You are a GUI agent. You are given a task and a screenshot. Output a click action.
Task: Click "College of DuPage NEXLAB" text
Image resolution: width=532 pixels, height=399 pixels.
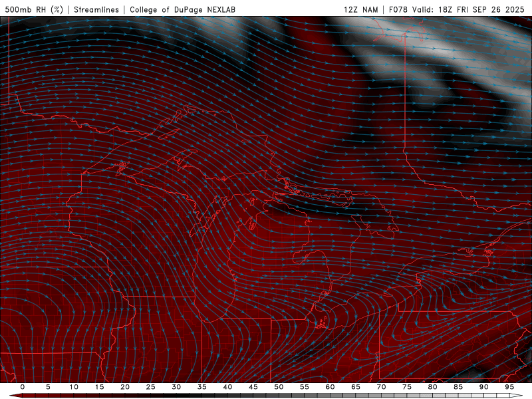pos(182,9)
